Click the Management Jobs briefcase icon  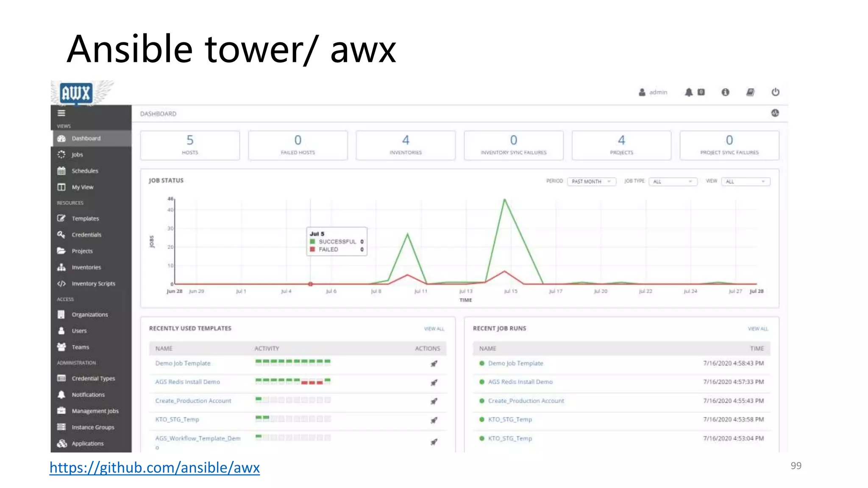61,411
